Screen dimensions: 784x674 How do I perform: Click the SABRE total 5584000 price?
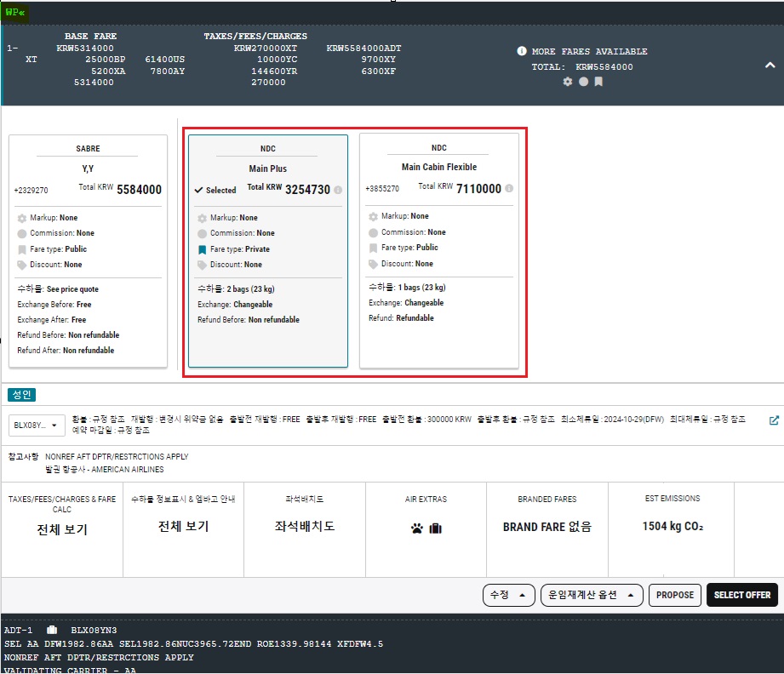click(139, 190)
